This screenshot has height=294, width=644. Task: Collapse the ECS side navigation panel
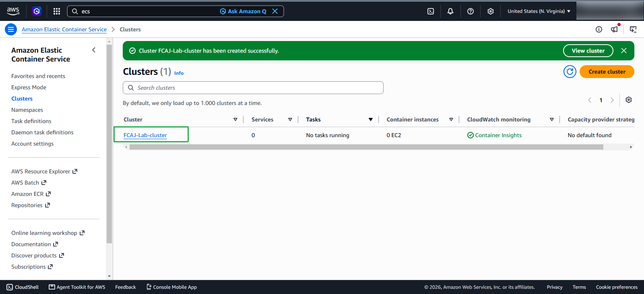click(x=94, y=50)
